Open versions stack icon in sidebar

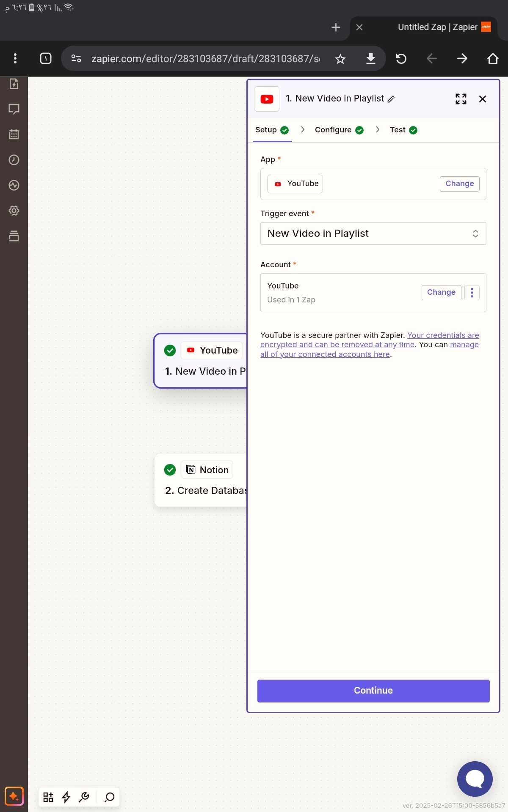point(14,236)
